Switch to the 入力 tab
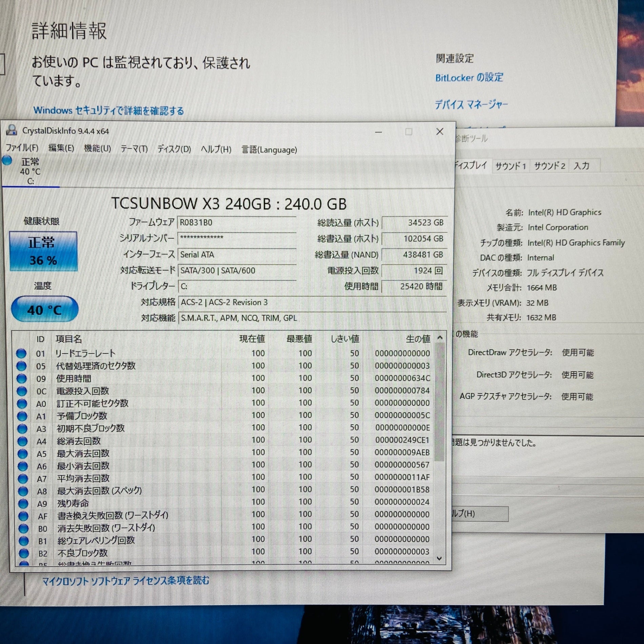This screenshot has width=644, height=644. pyautogui.click(x=581, y=166)
